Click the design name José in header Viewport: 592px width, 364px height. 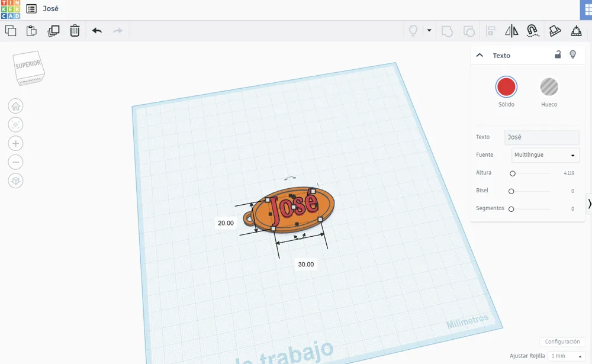(50, 9)
